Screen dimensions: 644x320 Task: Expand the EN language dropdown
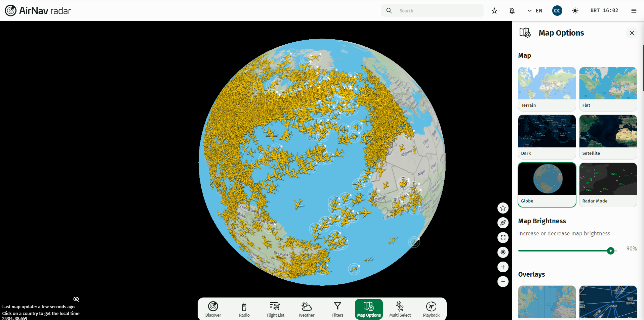[x=535, y=11]
